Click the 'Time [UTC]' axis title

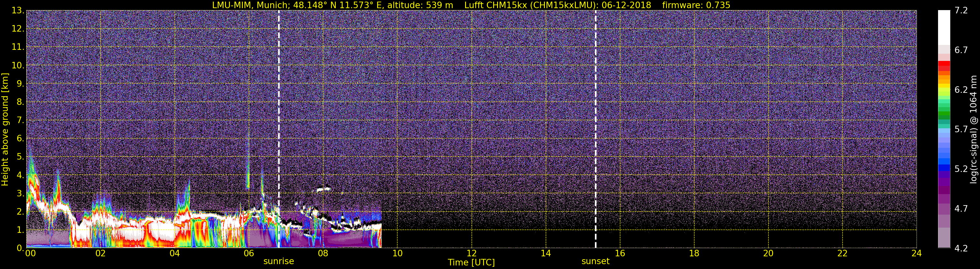471,262
